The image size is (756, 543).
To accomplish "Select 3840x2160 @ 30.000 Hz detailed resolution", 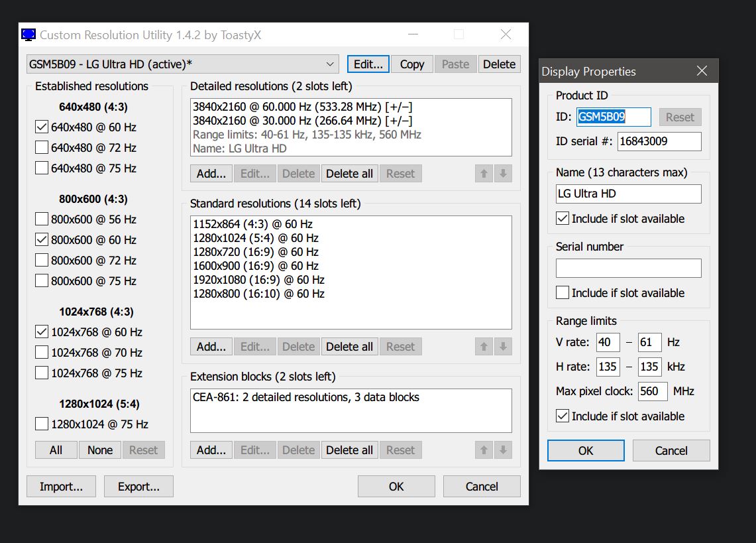I will click(x=302, y=121).
